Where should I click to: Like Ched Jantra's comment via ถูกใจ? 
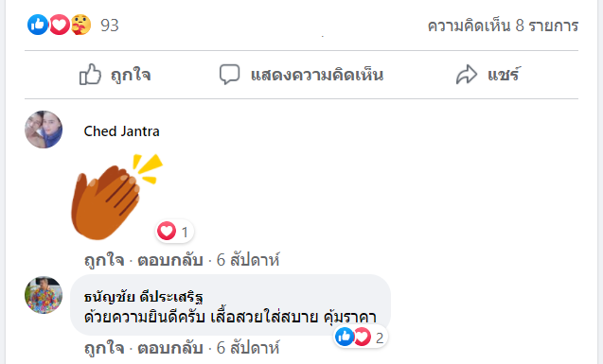104,260
